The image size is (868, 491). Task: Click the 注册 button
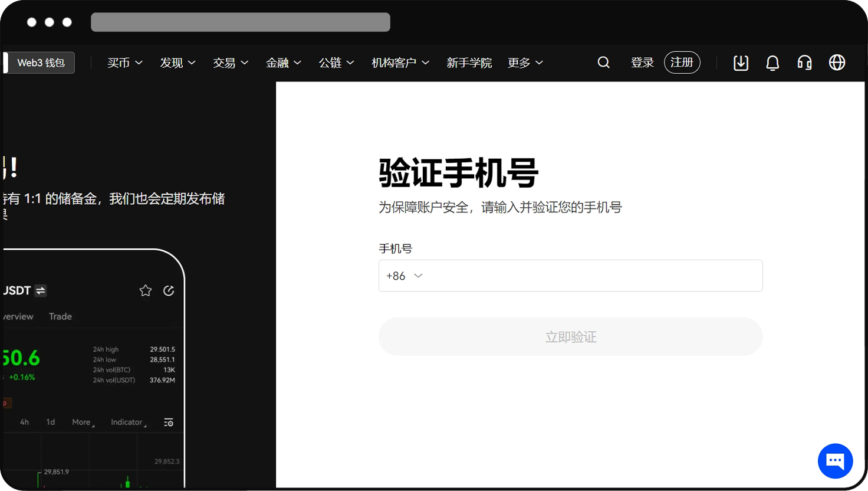click(682, 62)
